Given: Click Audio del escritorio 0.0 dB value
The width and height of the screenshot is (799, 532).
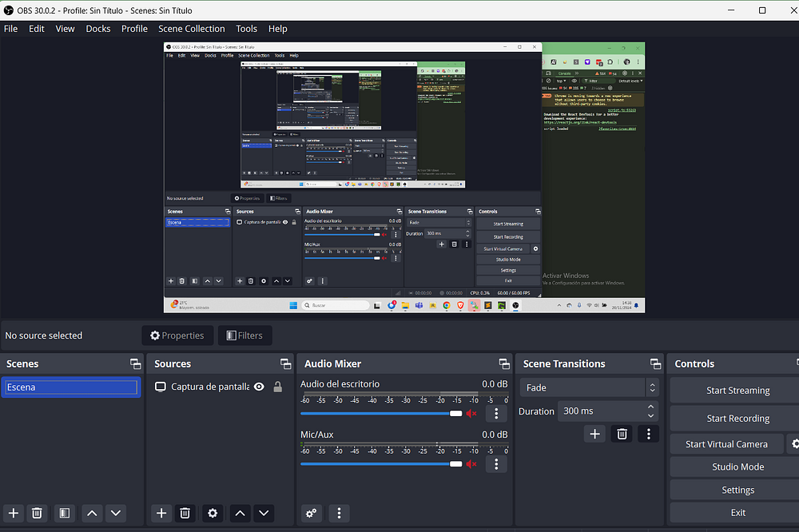Looking at the screenshot, I should (x=495, y=383).
